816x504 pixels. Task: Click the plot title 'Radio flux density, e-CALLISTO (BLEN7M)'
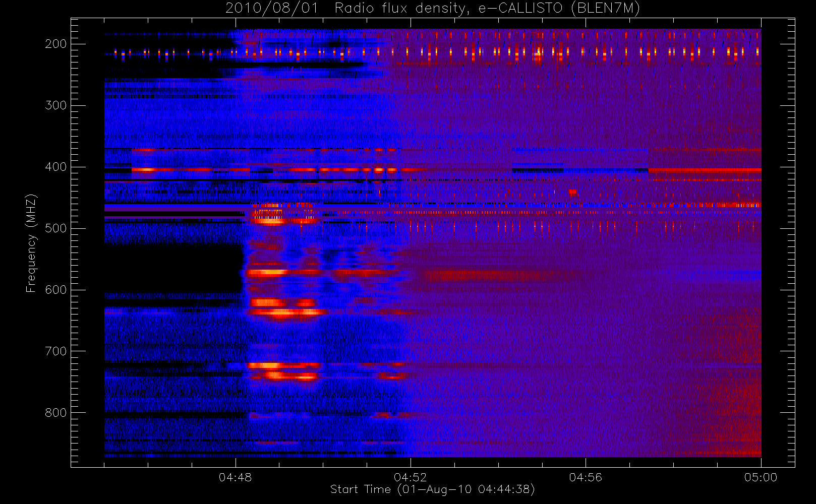pyautogui.click(x=487, y=9)
